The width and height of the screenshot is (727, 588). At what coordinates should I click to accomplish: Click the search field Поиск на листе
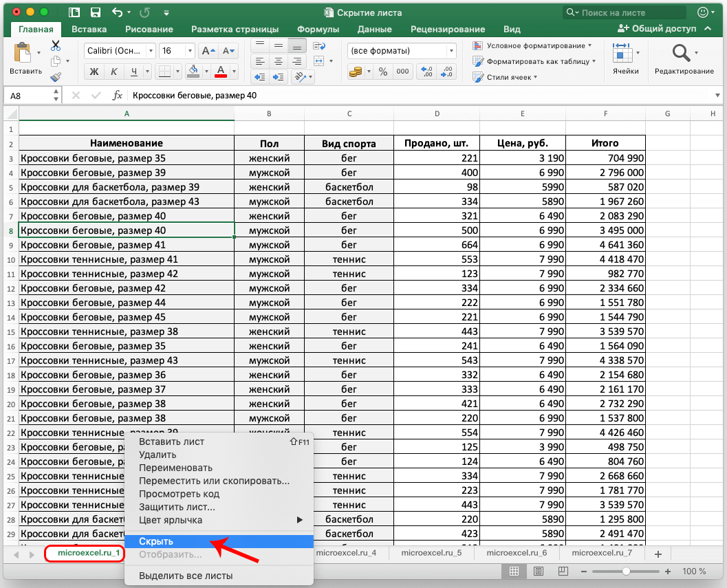tap(625, 12)
